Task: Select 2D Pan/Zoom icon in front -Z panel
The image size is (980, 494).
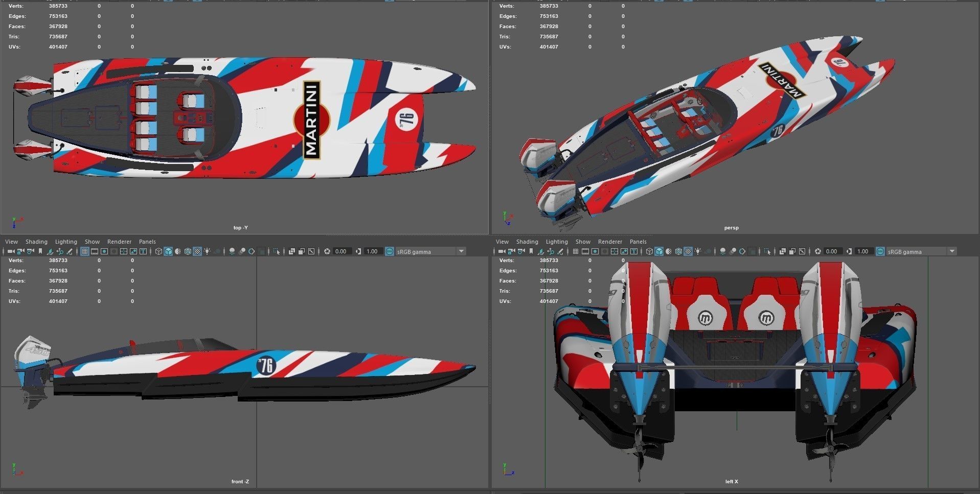Action: 60,251
